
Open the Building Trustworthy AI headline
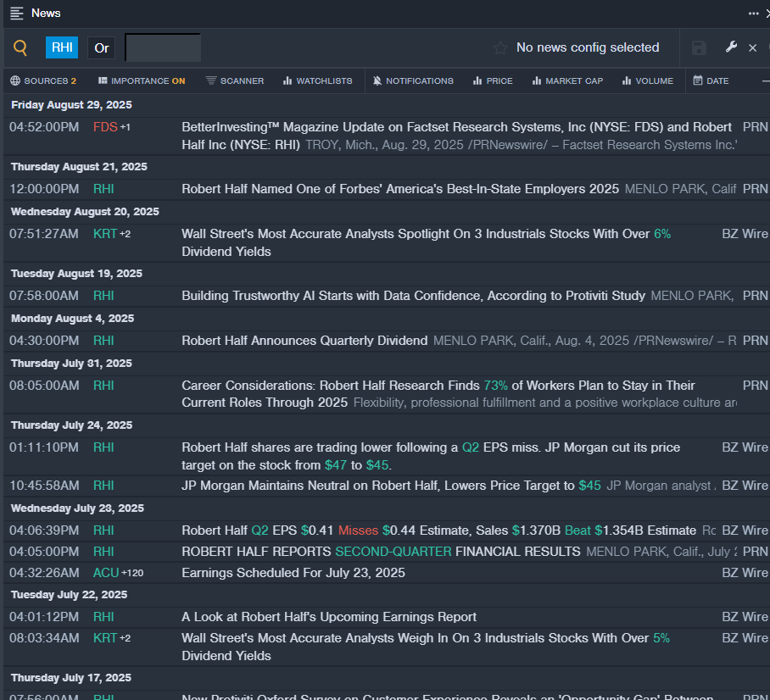coord(413,296)
